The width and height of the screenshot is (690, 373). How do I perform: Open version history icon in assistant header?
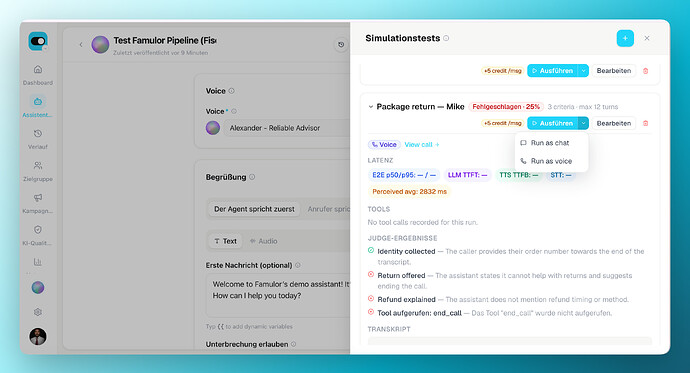tap(341, 44)
